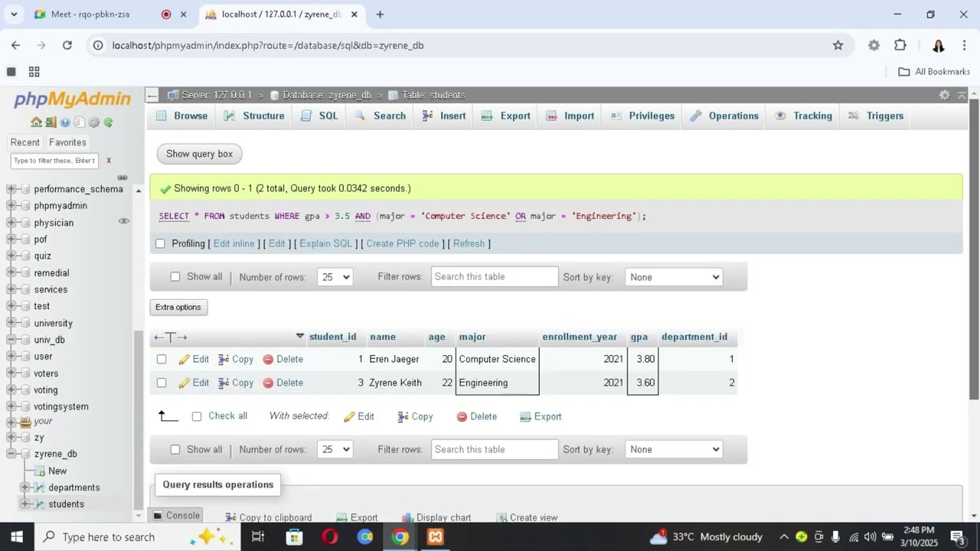Open Microsoft Store taskbar icon

click(x=294, y=536)
